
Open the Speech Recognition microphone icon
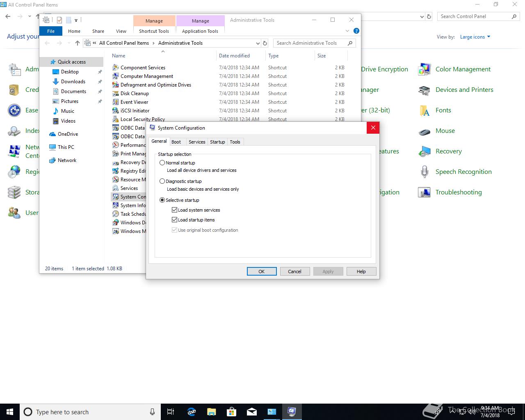pyautogui.click(x=425, y=172)
